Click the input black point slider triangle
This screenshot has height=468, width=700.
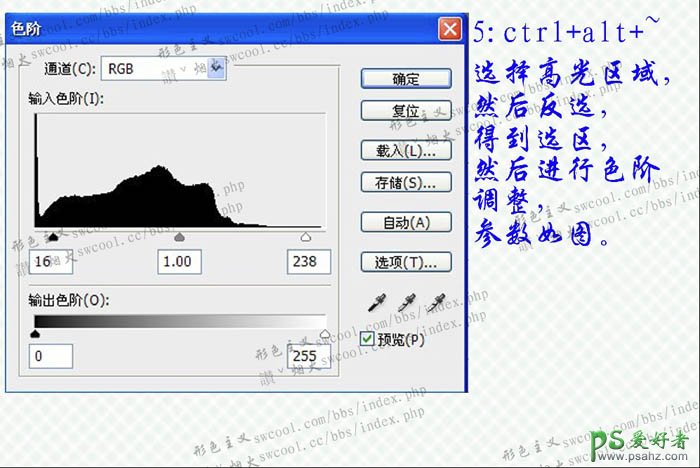pos(52,238)
